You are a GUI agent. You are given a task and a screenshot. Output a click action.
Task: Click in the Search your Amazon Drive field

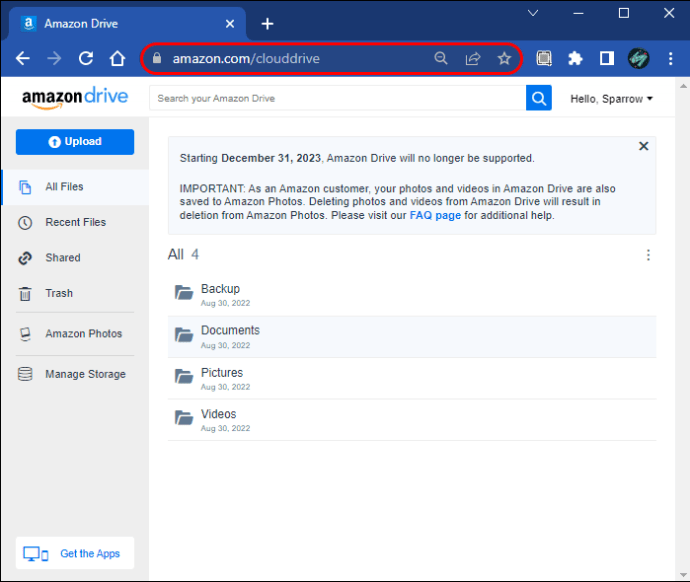coord(337,98)
